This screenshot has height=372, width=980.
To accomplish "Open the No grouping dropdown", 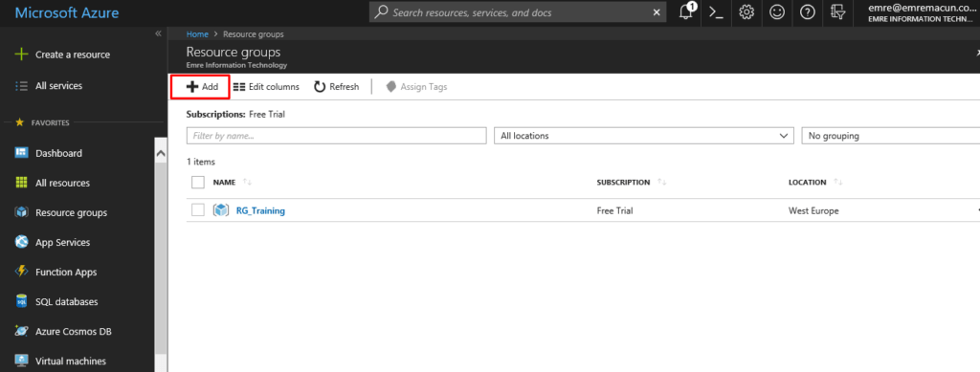I will click(x=891, y=136).
